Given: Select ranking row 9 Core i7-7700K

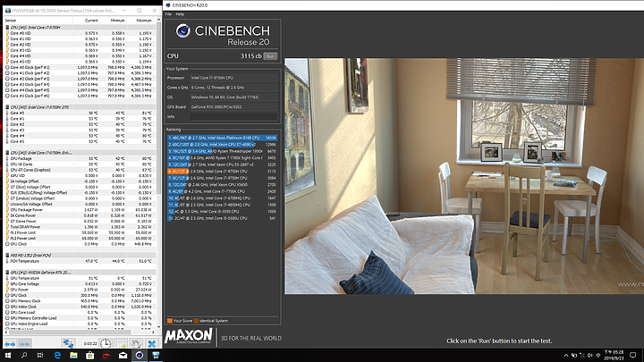Looking at the screenshot, I should click(222, 191).
